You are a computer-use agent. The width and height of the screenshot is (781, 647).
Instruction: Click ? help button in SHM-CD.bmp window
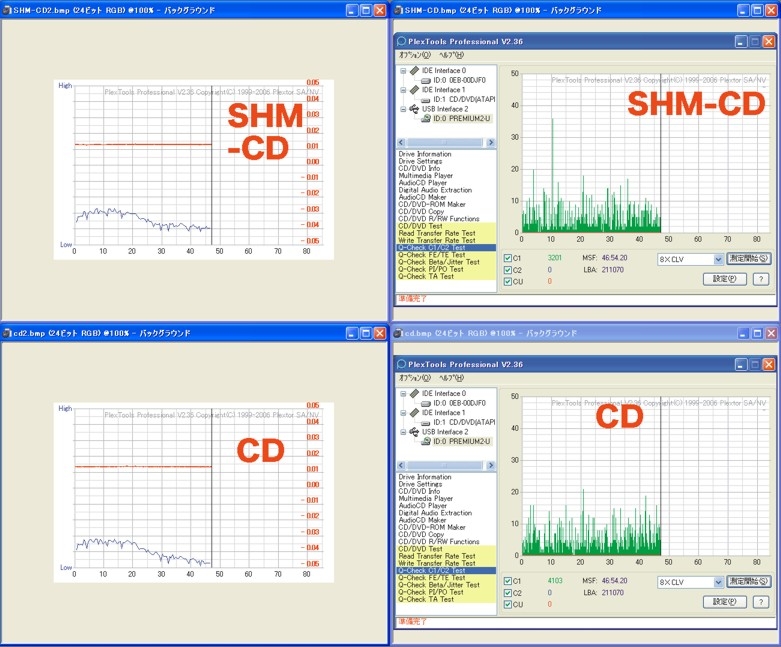point(761,279)
